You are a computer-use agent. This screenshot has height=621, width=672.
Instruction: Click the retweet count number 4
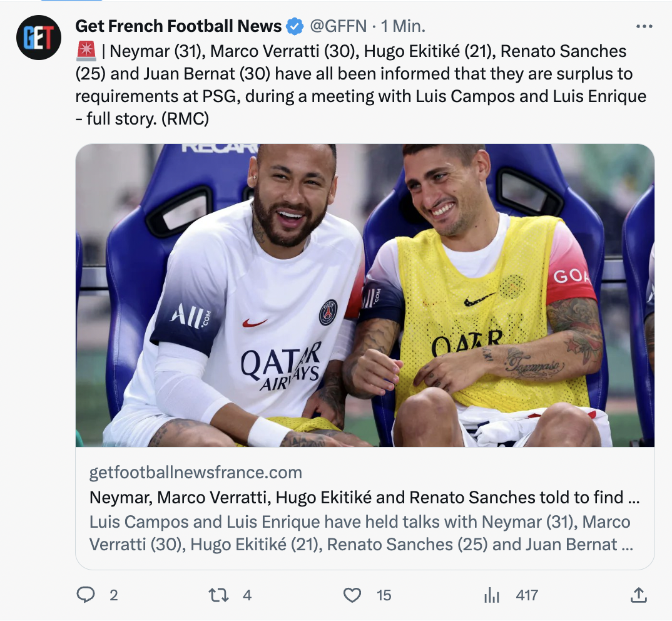(247, 595)
